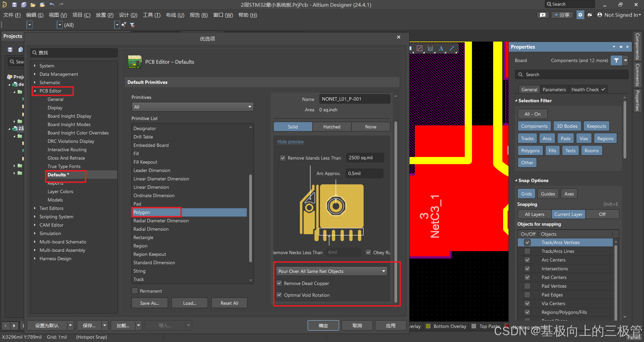Toggle Remove Dead Copper checkbox
This screenshot has width=644, height=342.
point(279,283)
